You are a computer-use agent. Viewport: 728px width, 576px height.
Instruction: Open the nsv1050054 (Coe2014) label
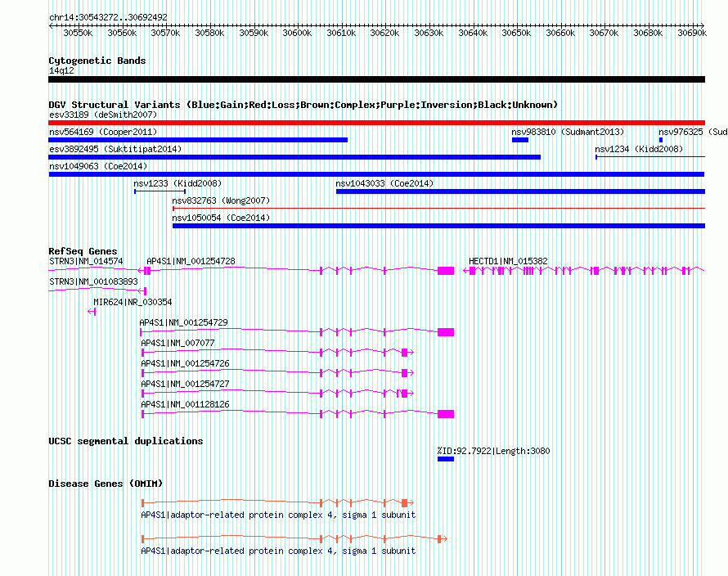pos(221,218)
